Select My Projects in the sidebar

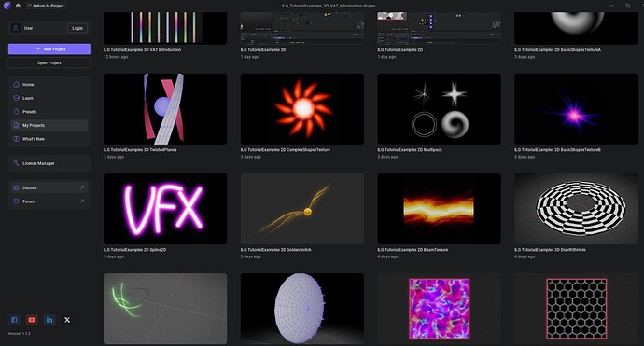49,125
